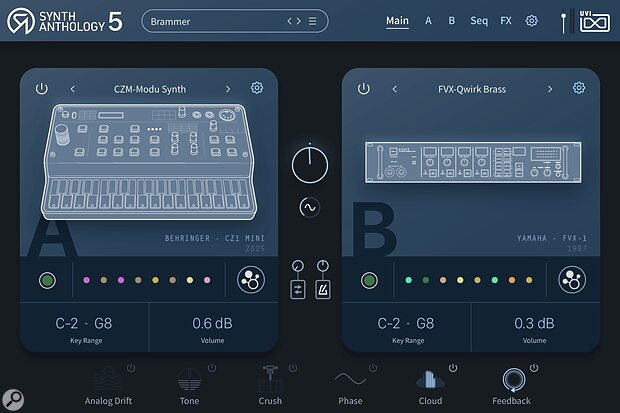Open global settings gear in top bar
The height and width of the screenshot is (413, 620).
pyautogui.click(x=531, y=21)
